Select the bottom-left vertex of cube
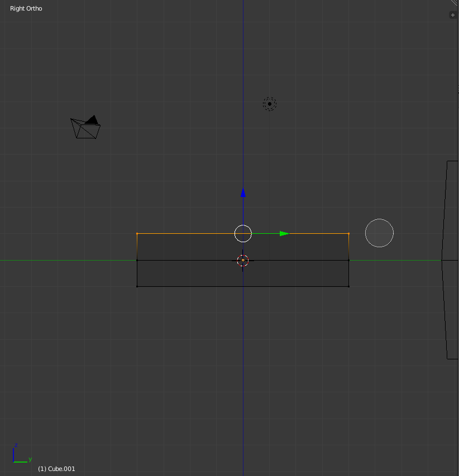The height and width of the screenshot is (476, 459). (x=137, y=286)
